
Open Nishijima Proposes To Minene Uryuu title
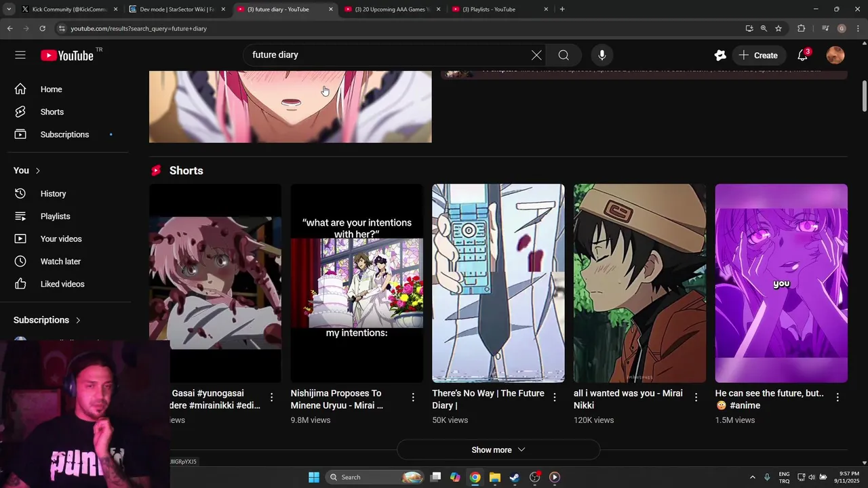[337, 399]
